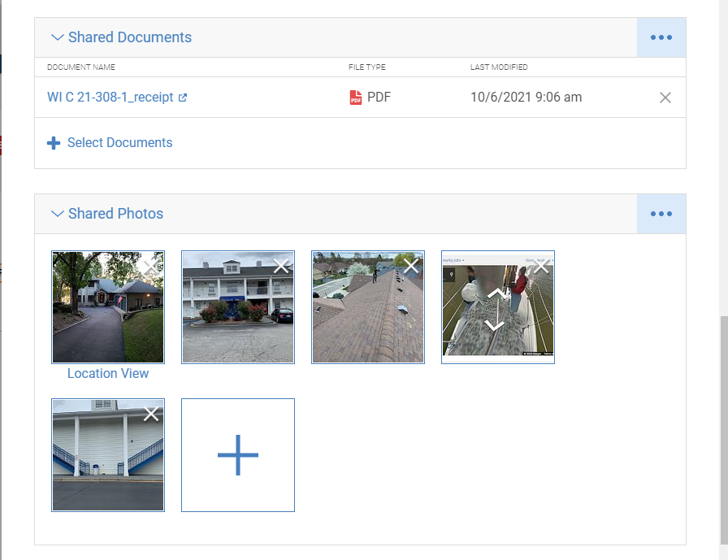Click Shared Photos section title
This screenshot has width=728, height=560.
[x=115, y=214]
